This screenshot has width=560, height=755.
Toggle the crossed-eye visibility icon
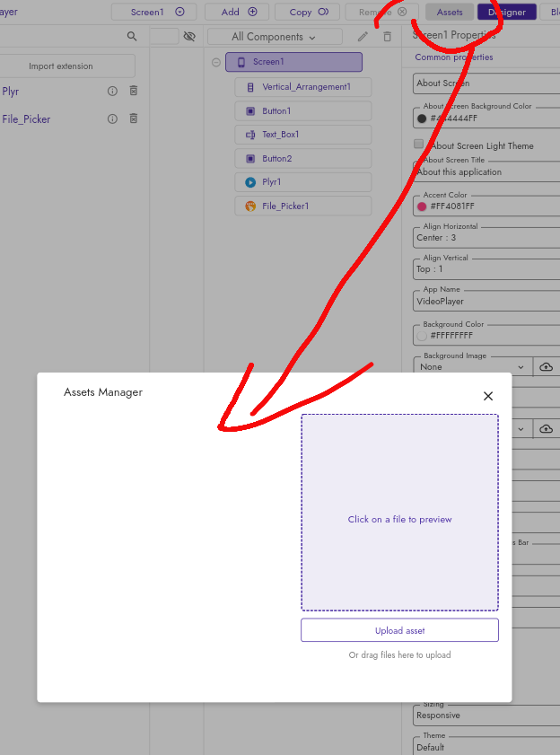189,37
